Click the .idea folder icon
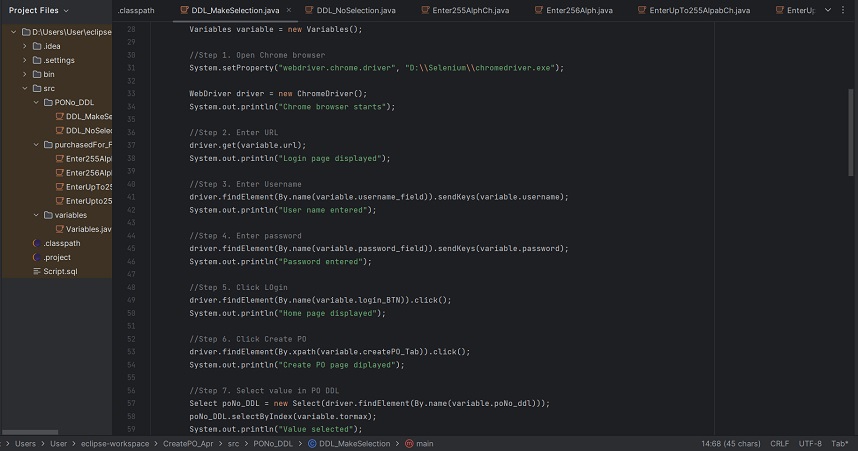 point(37,46)
